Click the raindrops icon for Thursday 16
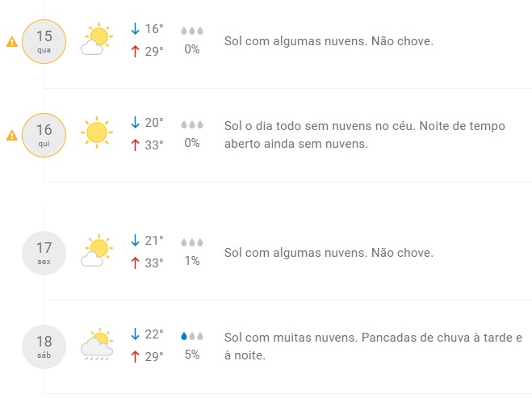 pyautogui.click(x=192, y=124)
